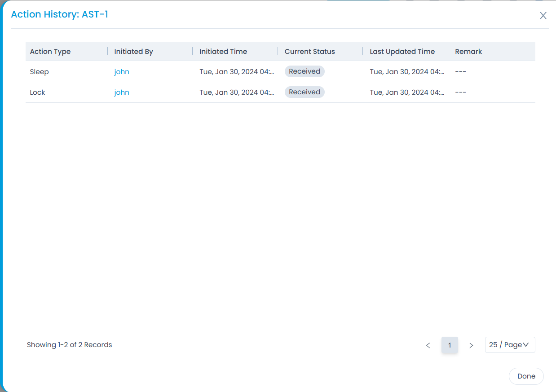Select the Lock action type cell
The width and height of the screenshot is (556, 392).
pyautogui.click(x=38, y=92)
